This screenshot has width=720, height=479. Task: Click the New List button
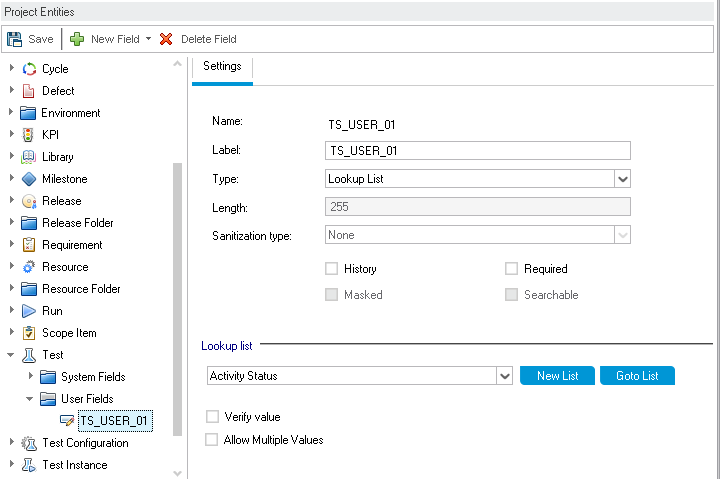tap(557, 376)
